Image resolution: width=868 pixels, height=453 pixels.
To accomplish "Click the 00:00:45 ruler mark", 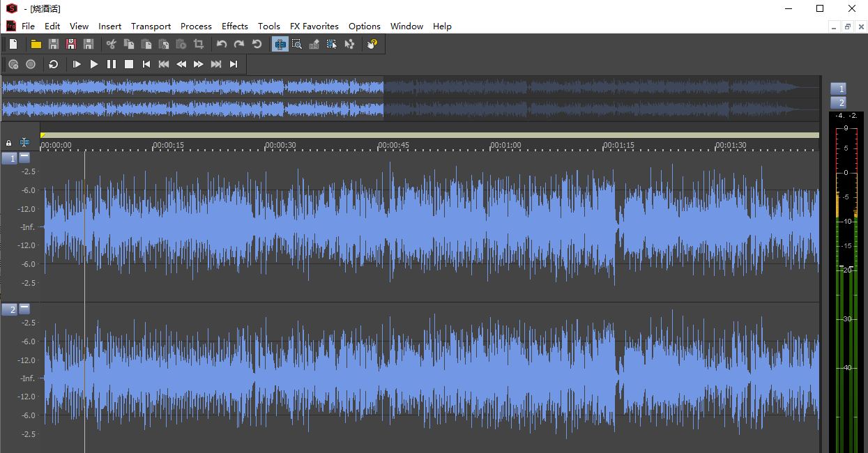I will [393, 146].
